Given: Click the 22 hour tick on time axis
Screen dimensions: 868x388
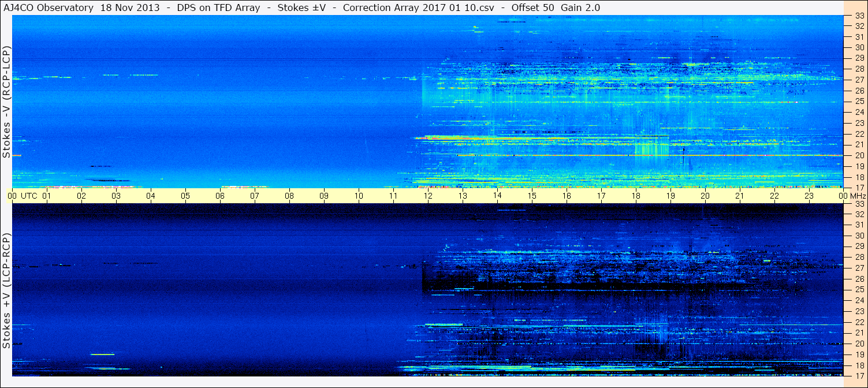Looking at the screenshot, I should coord(774,196).
